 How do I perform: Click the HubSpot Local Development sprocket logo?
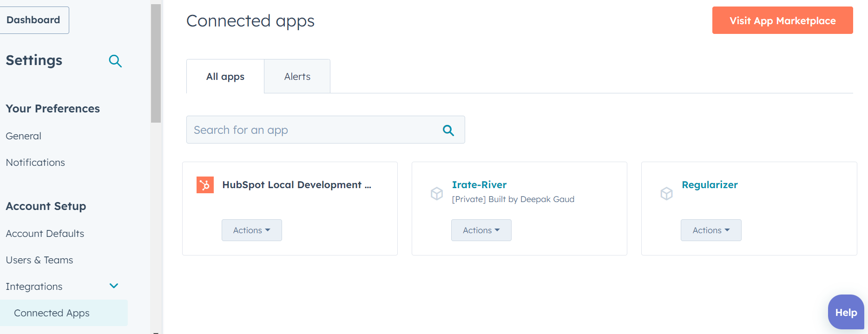coord(205,185)
